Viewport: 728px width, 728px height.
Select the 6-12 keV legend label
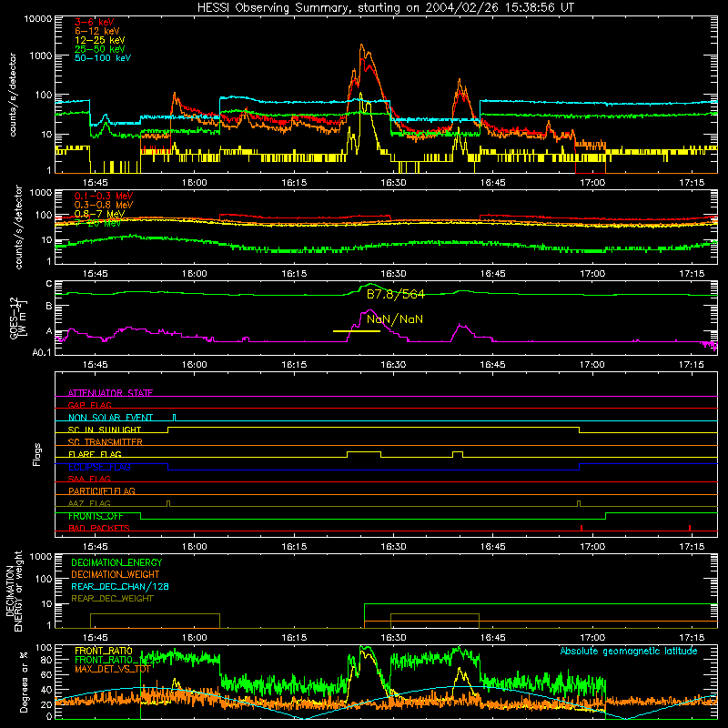[97, 31]
